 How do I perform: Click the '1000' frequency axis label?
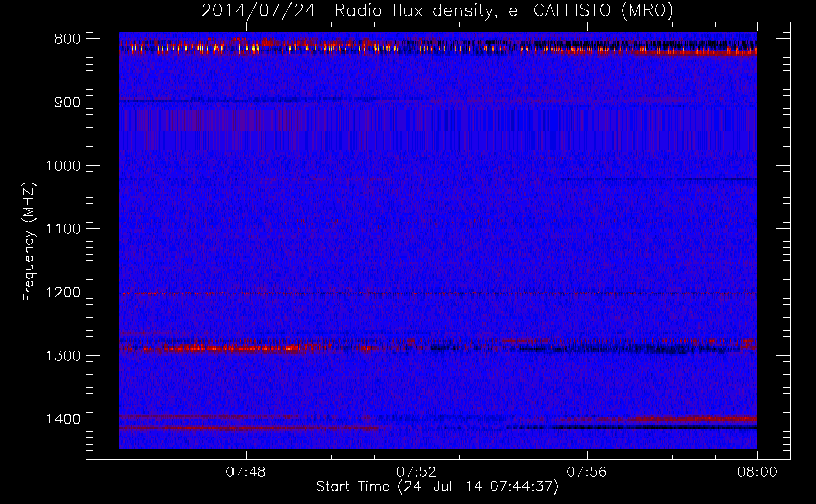pos(63,166)
